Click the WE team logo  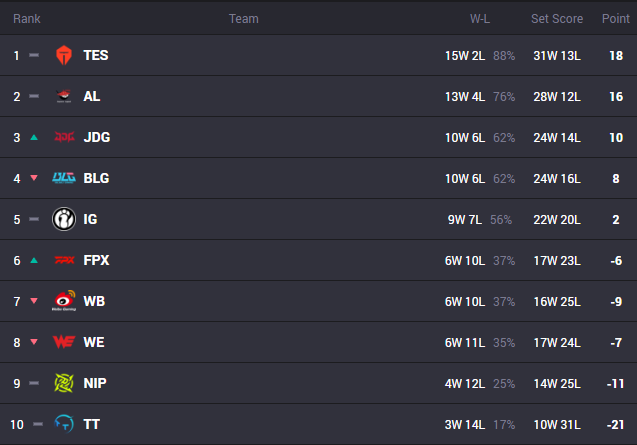(x=64, y=342)
